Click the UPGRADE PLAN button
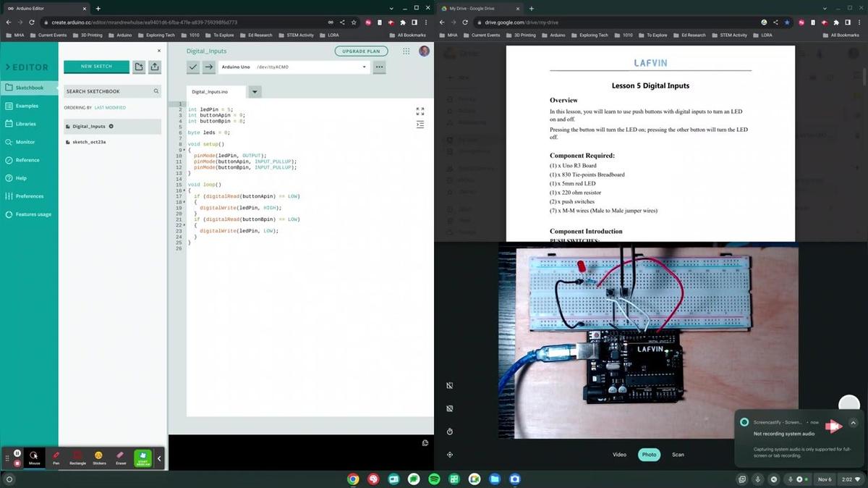Image resolution: width=868 pixels, height=488 pixels. coord(361,51)
